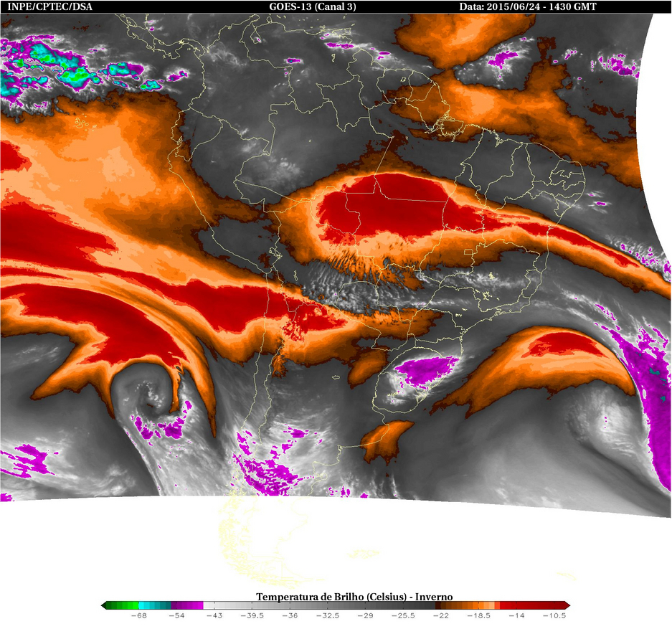
Task: Pick the magenta segment of the color bar
Action: point(187,605)
